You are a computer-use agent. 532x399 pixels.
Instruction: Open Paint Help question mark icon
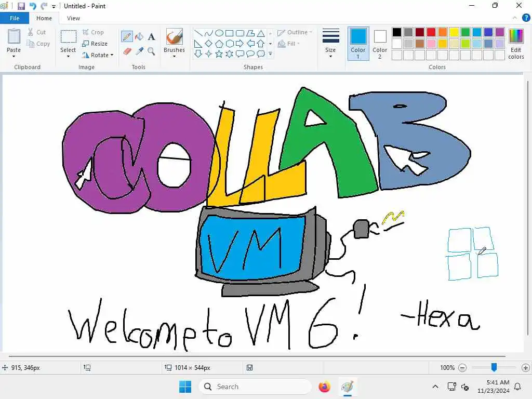[x=526, y=18]
